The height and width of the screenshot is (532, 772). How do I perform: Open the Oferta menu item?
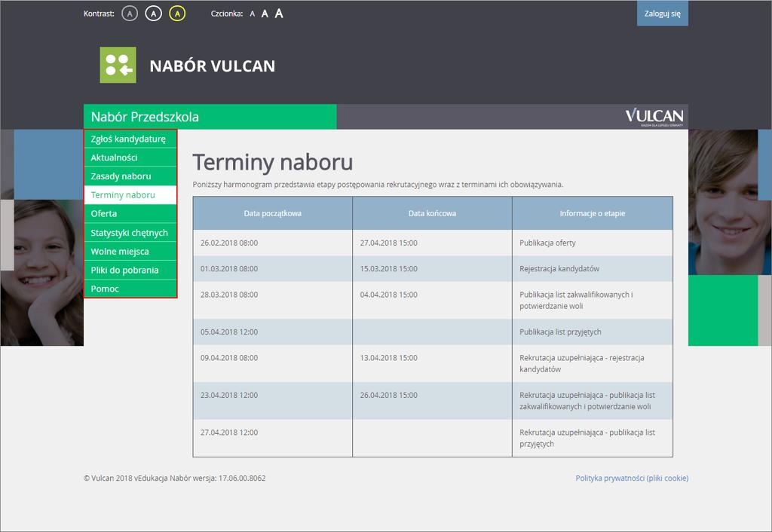pyautogui.click(x=130, y=213)
